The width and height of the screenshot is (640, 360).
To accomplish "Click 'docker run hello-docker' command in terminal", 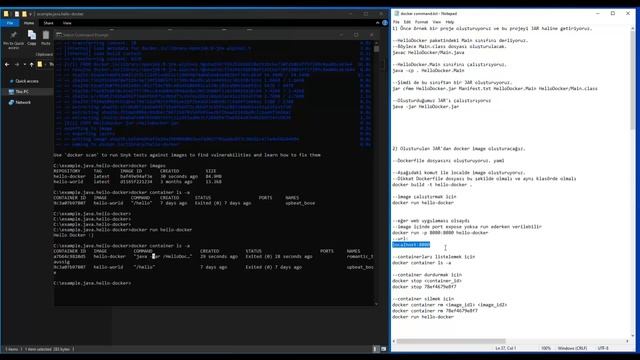I will point(161,230).
